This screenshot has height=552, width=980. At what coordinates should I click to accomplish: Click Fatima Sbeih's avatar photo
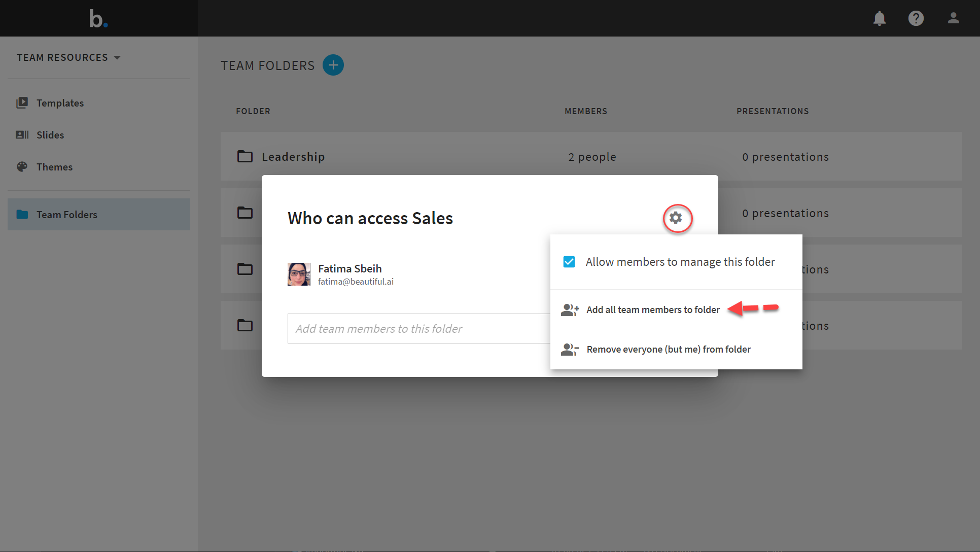click(x=299, y=274)
